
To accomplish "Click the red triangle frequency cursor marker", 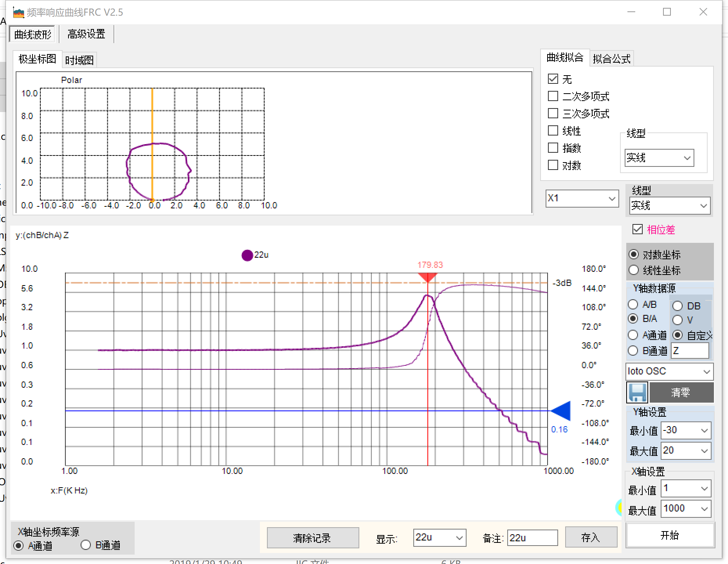I will tap(427, 277).
